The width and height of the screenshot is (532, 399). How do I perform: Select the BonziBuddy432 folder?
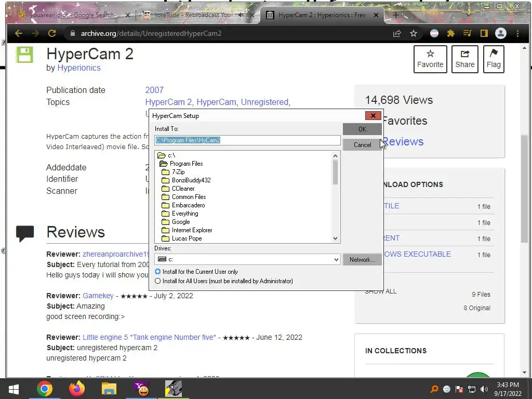(x=187, y=180)
